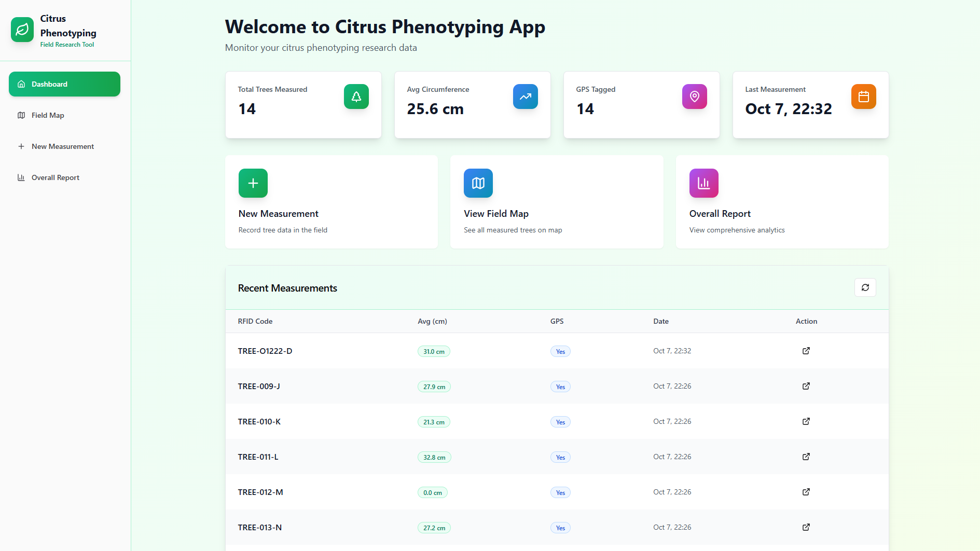980x551 pixels.
Task: Click the Citrus Phenotyping leaf logo
Action: pyautogui.click(x=22, y=30)
